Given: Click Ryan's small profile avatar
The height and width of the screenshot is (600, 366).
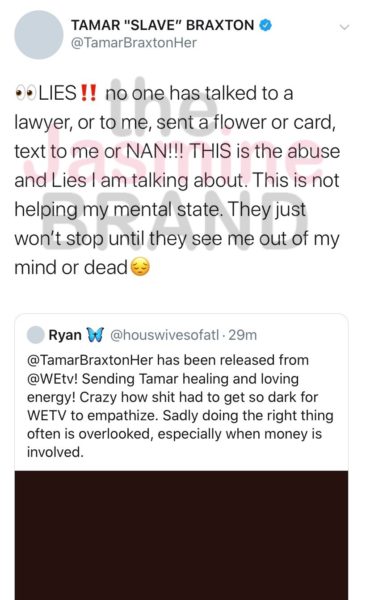Looking at the screenshot, I should [36, 335].
